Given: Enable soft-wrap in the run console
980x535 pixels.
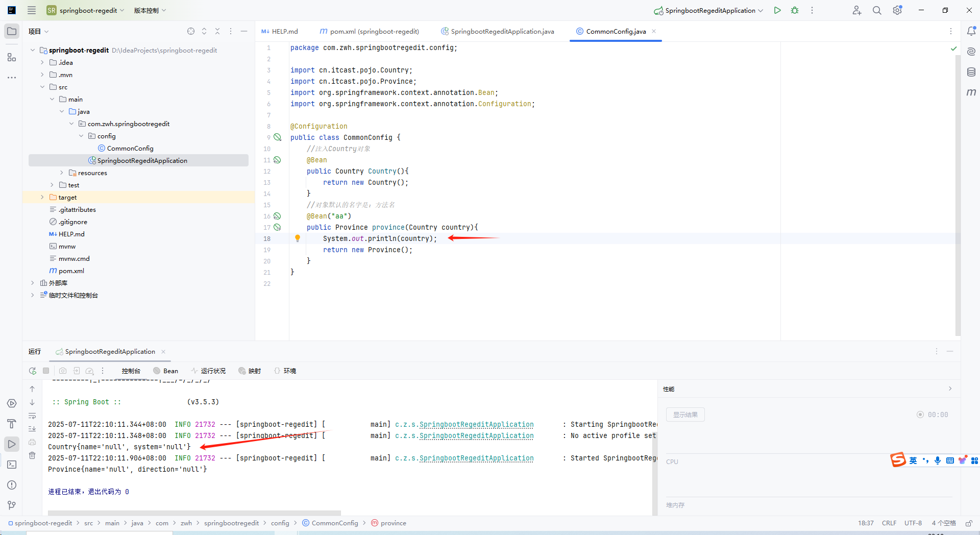Looking at the screenshot, I should [x=32, y=416].
